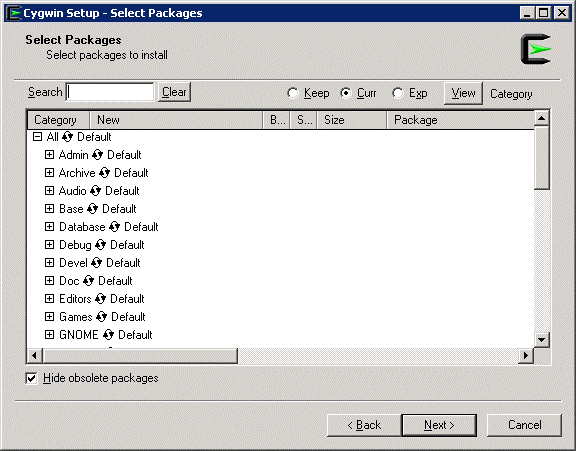This screenshot has width=576, height=451.
Task: Cycle the install state icon for Audio
Action: click(x=96, y=191)
